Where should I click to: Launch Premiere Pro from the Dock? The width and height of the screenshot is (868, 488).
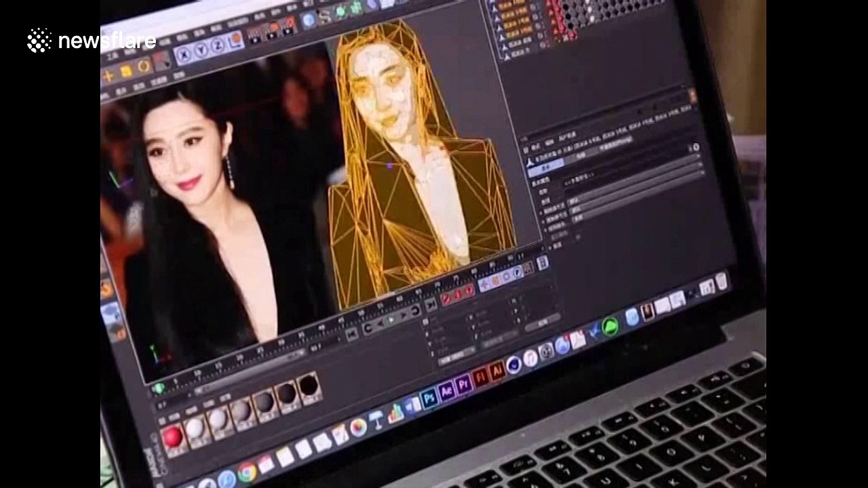click(464, 386)
